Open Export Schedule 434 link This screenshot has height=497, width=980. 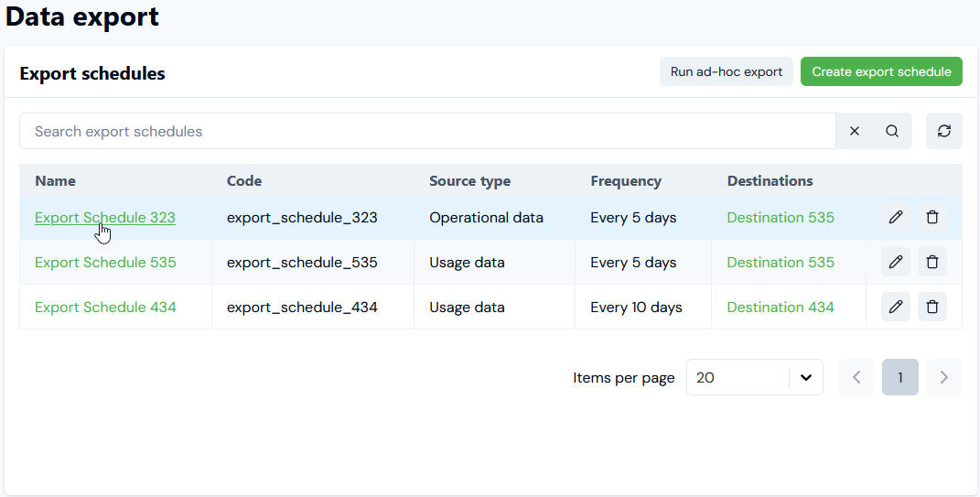click(105, 308)
